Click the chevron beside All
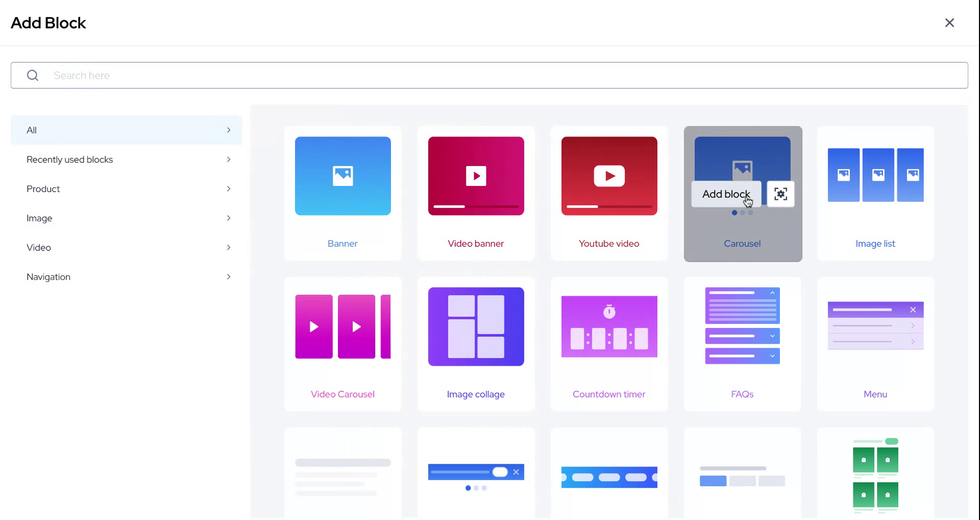The image size is (980, 520). click(229, 130)
